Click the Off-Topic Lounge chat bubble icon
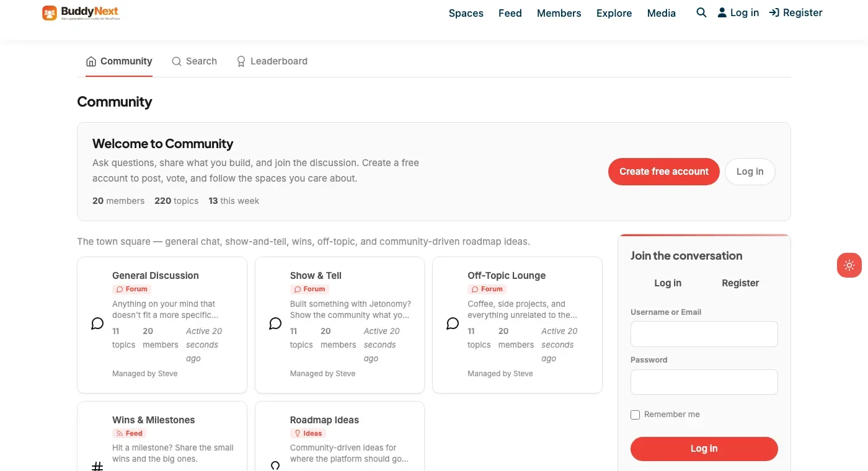 [x=453, y=324]
